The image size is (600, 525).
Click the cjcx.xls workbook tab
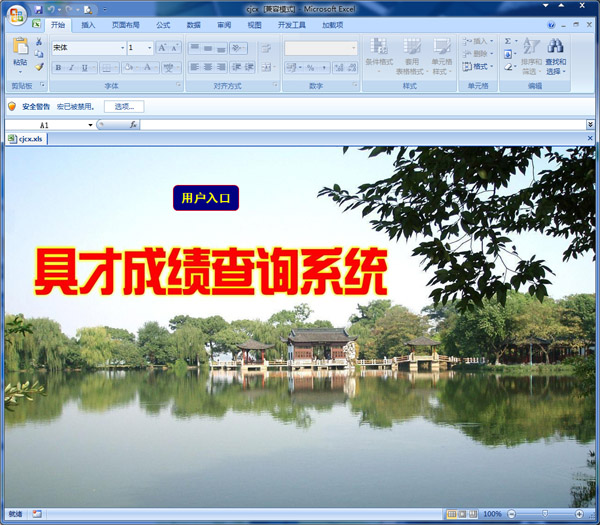tap(26, 139)
